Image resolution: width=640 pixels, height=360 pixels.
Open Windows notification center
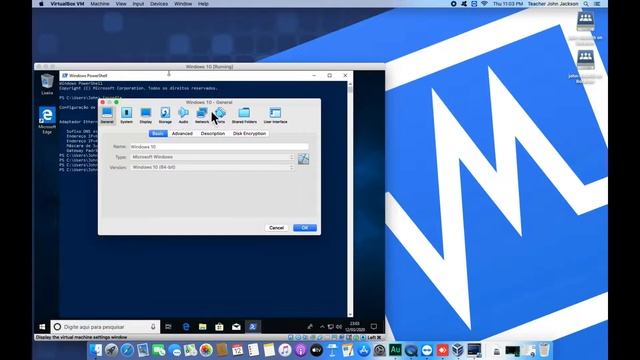373,327
